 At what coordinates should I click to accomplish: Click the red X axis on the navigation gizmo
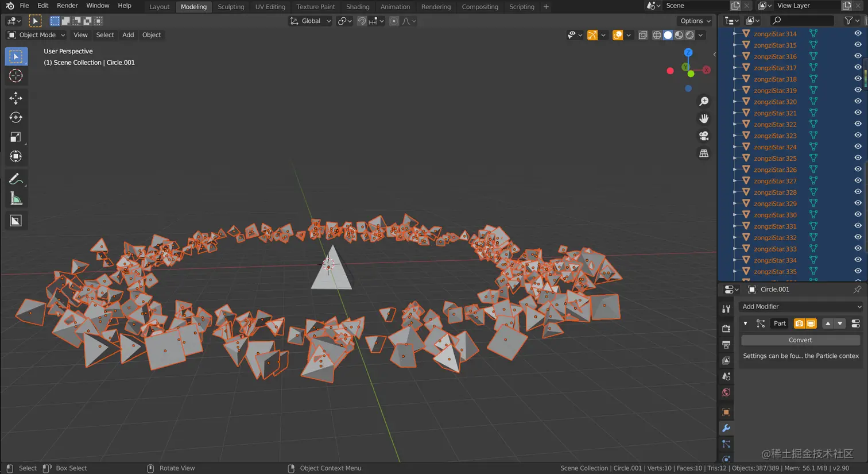coord(706,70)
